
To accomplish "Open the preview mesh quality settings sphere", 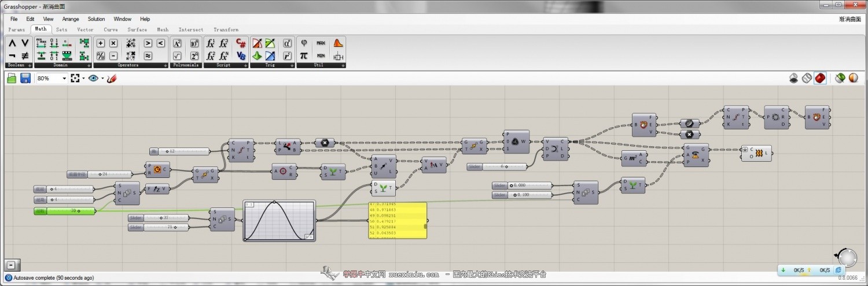I will pyautogui.click(x=854, y=78).
